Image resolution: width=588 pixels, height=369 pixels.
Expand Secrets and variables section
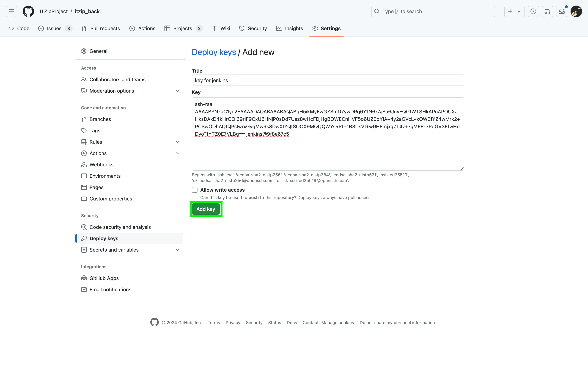pos(177,250)
